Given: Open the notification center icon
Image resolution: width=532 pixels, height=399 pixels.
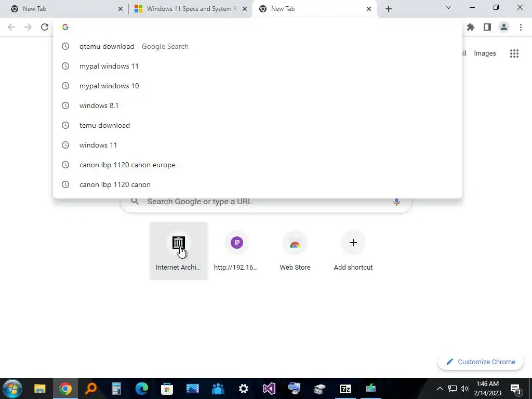Looking at the screenshot, I should (516, 389).
